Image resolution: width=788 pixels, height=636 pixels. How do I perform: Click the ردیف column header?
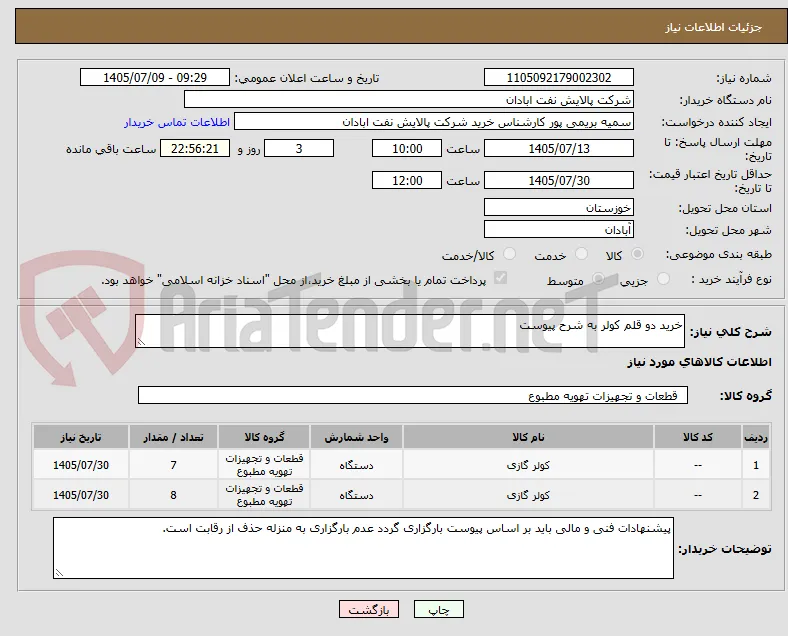click(x=756, y=437)
